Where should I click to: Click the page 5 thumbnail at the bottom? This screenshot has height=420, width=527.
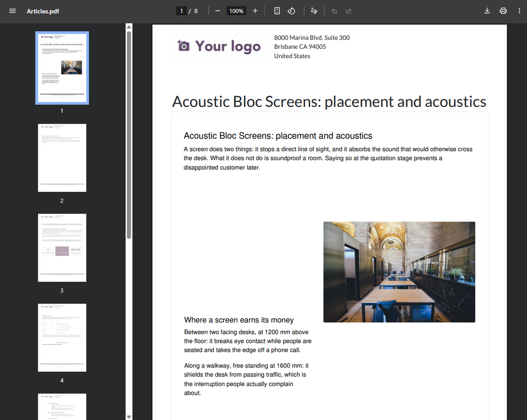tap(62, 406)
